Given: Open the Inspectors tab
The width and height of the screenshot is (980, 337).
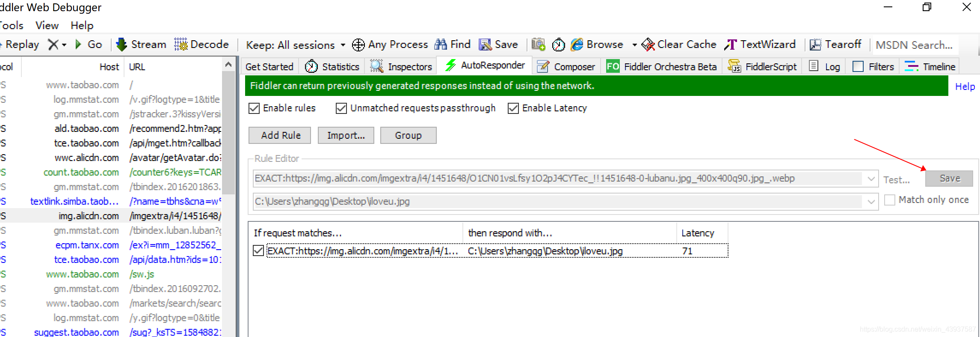Looking at the screenshot, I should coord(401,67).
